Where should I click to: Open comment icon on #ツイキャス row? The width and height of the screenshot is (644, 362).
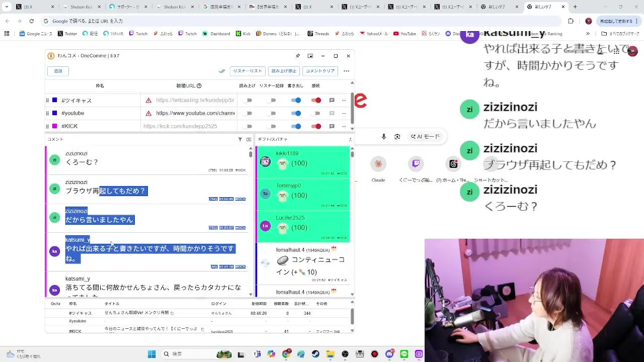coord(332,101)
